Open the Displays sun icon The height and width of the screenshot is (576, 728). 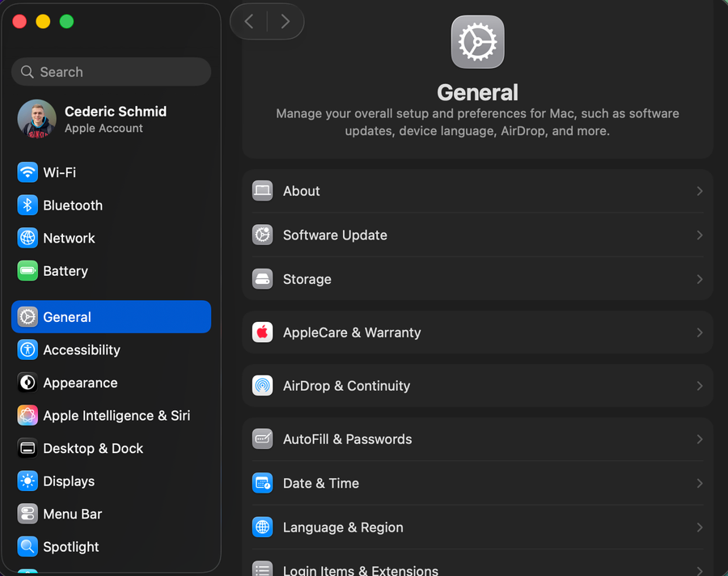pyautogui.click(x=28, y=481)
